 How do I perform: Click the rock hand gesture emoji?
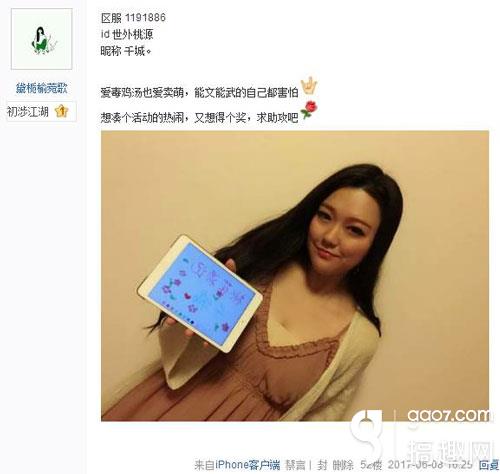tap(309, 87)
